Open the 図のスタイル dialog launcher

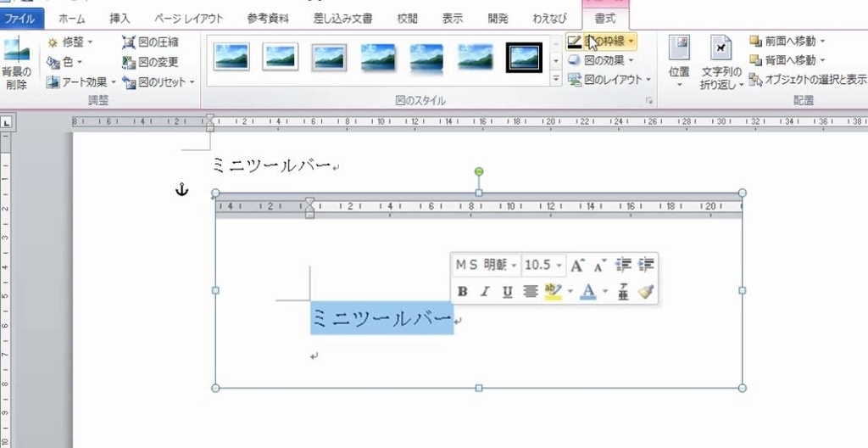pos(648,102)
